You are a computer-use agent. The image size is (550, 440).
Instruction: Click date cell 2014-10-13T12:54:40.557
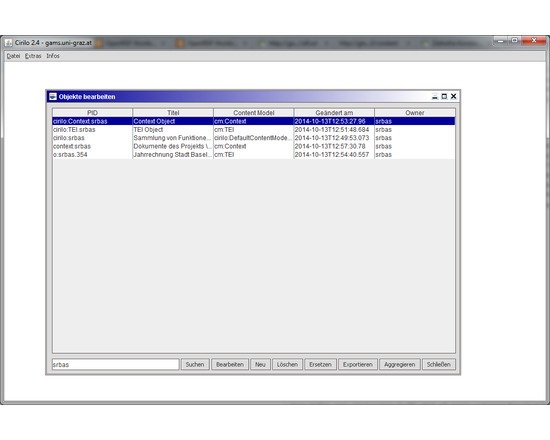click(x=334, y=155)
